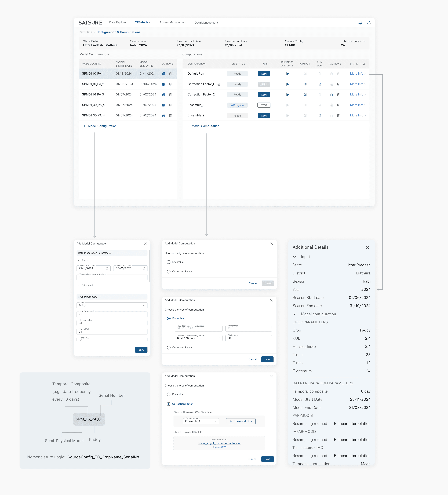Click the Add Model Computation link
448x495 pixels.
point(203,126)
